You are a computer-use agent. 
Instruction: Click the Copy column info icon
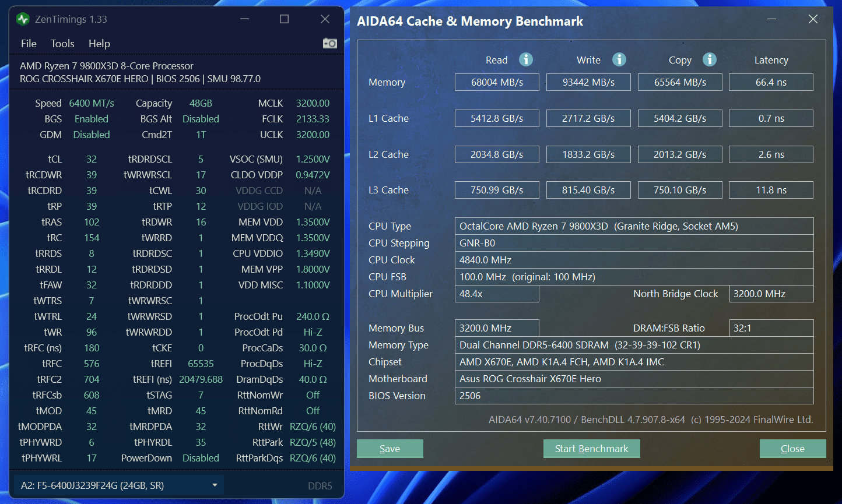coord(710,59)
